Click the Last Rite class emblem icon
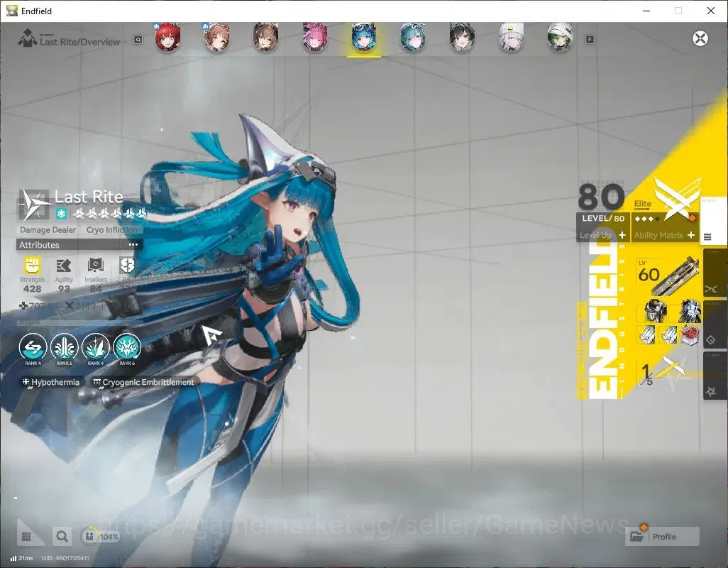Viewport: 728px width, 568px height. point(34,204)
